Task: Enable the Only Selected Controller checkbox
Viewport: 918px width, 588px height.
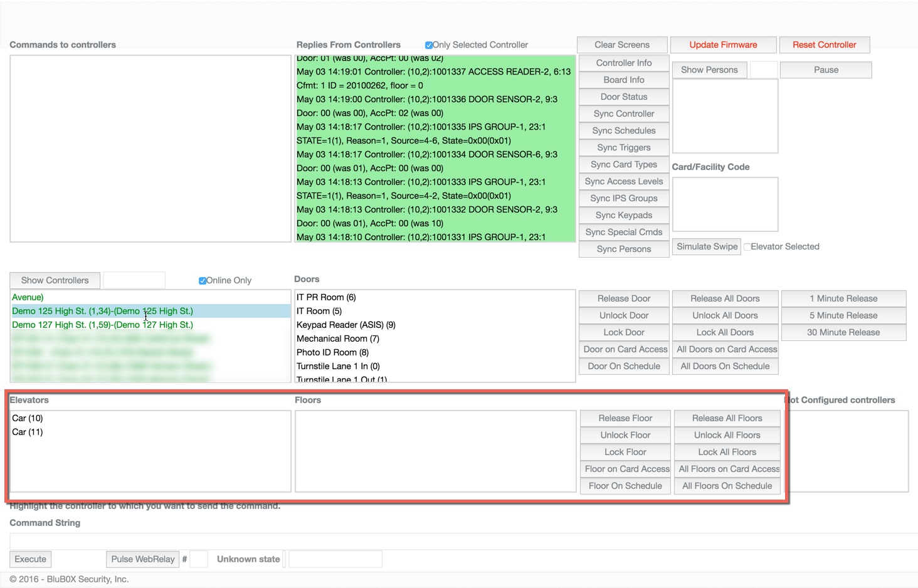Action: [x=429, y=45]
